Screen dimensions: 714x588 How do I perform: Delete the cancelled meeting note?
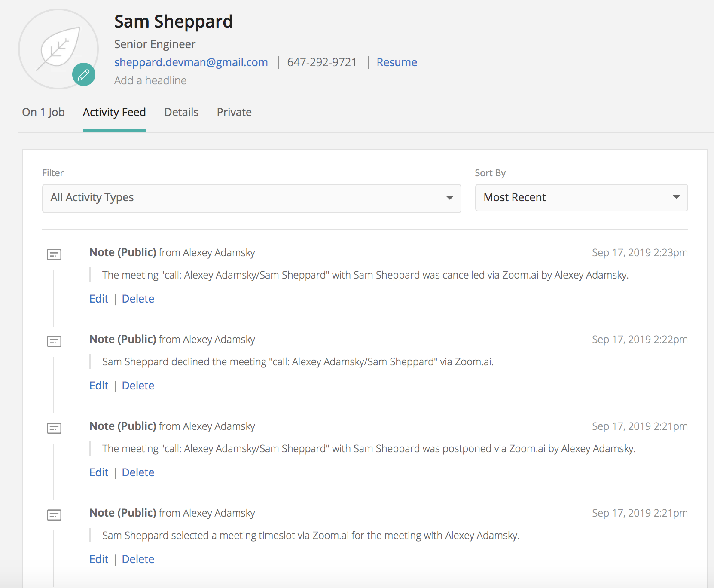pyautogui.click(x=138, y=299)
